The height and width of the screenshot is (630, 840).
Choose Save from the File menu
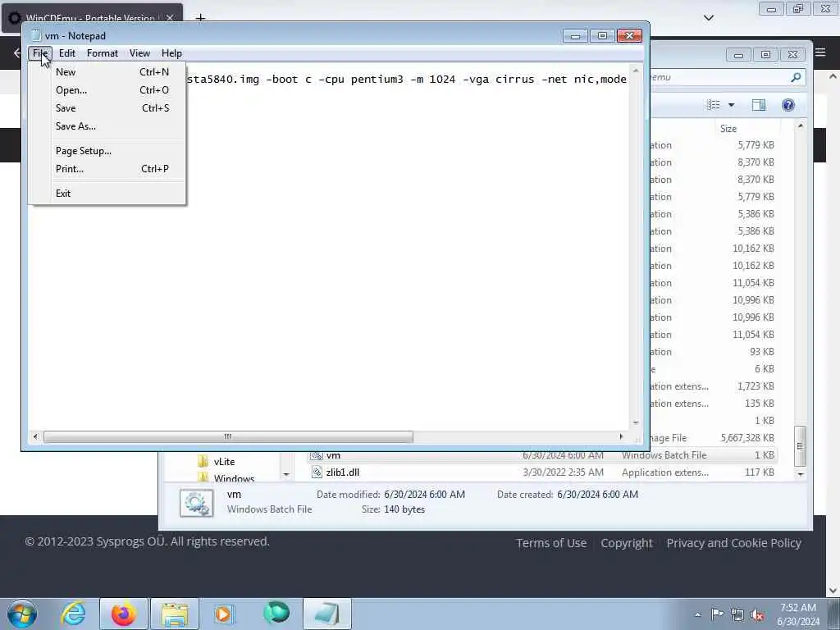[107, 108]
